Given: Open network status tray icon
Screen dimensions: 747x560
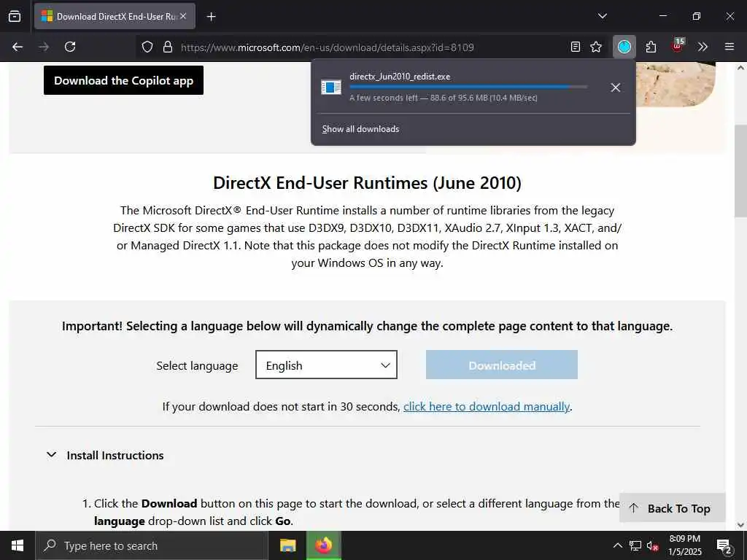Looking at the screenshot, I should click(x=635, y=545).
